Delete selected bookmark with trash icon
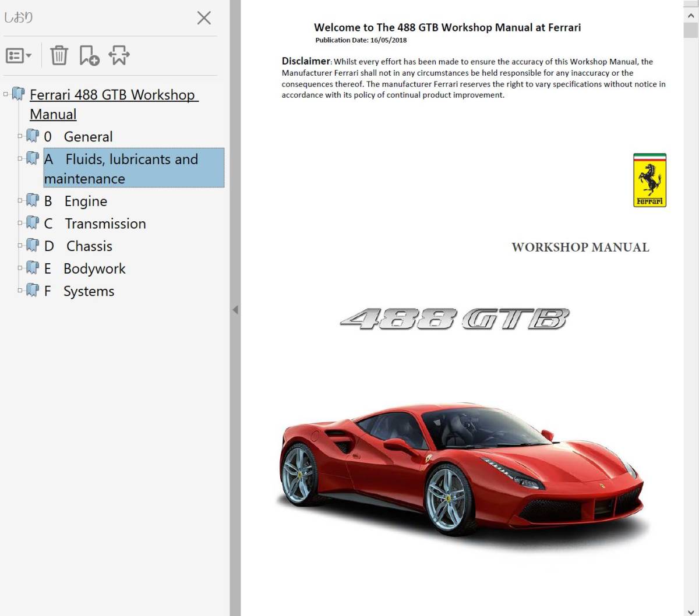699x616 pixels. click(x=59, y=55)
